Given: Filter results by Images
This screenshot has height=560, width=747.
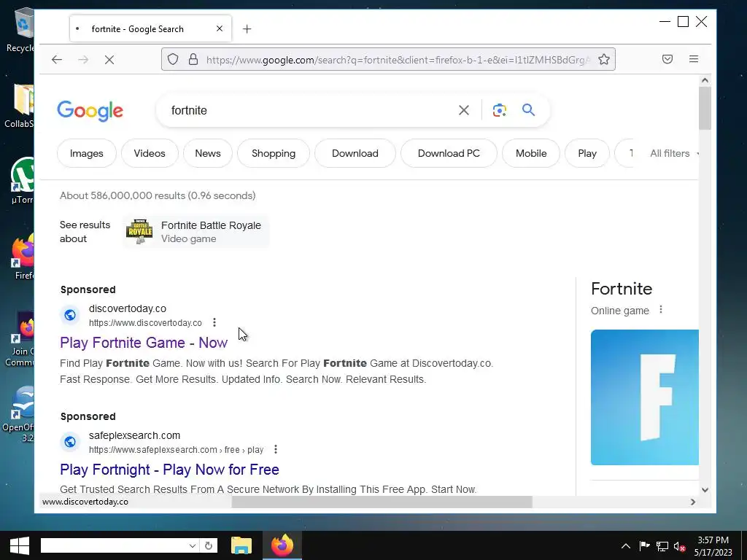Looking at the screenshot, I should click(x=86, y=153).
